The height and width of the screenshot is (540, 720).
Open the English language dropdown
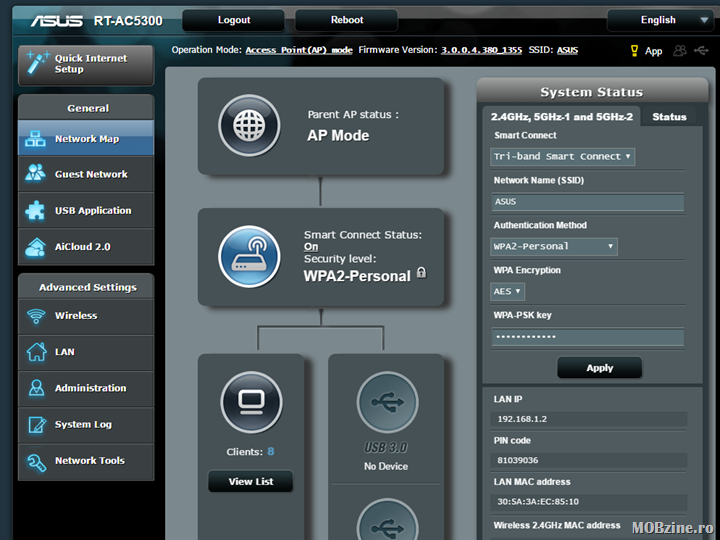pos(660,20)
